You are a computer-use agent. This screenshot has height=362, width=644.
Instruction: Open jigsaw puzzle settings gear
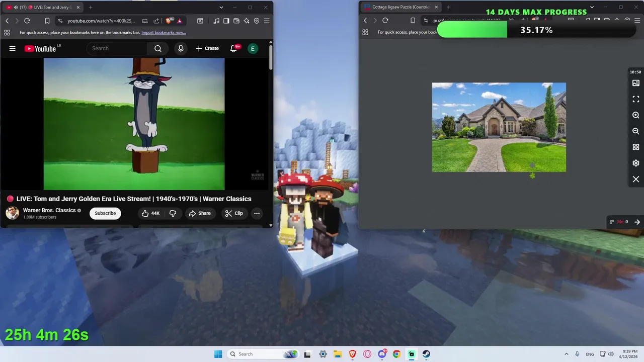[x=636, y=163]
